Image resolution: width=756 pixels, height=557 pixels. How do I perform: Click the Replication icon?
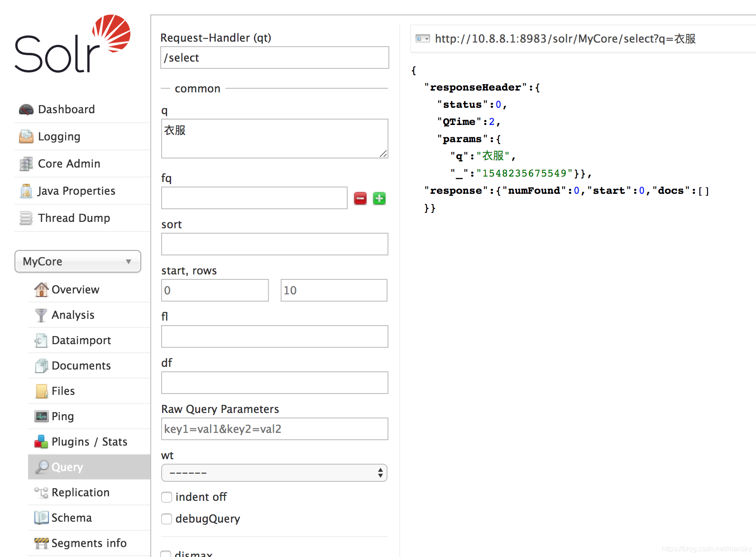[x=41, y=493]
